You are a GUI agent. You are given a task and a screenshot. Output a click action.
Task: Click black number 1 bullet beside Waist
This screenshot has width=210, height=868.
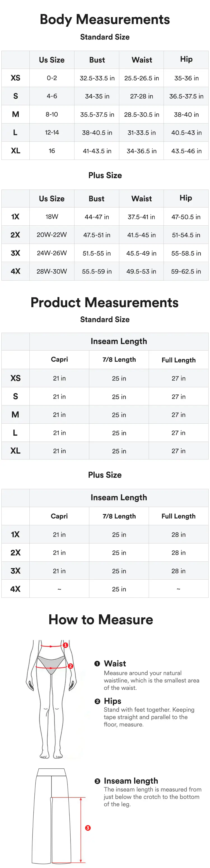97,664
